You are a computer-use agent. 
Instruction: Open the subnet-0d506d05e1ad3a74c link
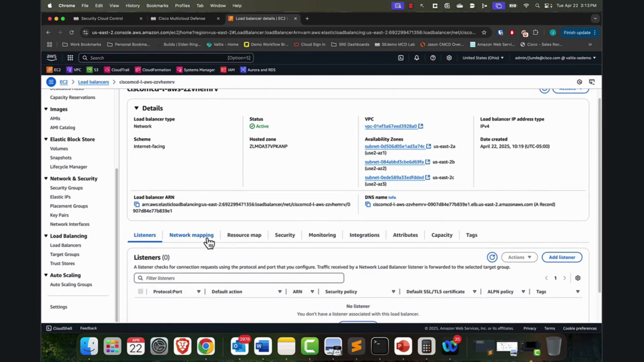pos(395,146)
